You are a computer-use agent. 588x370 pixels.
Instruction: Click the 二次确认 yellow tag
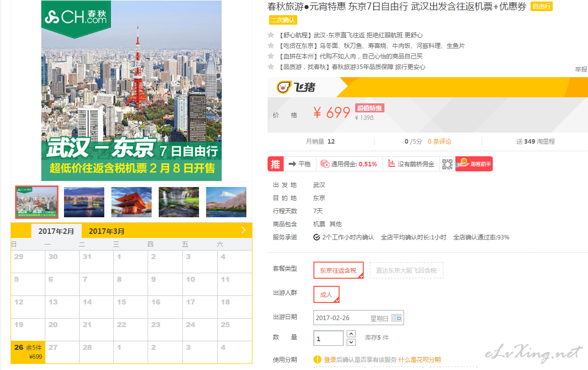click(x=283, y=20)
